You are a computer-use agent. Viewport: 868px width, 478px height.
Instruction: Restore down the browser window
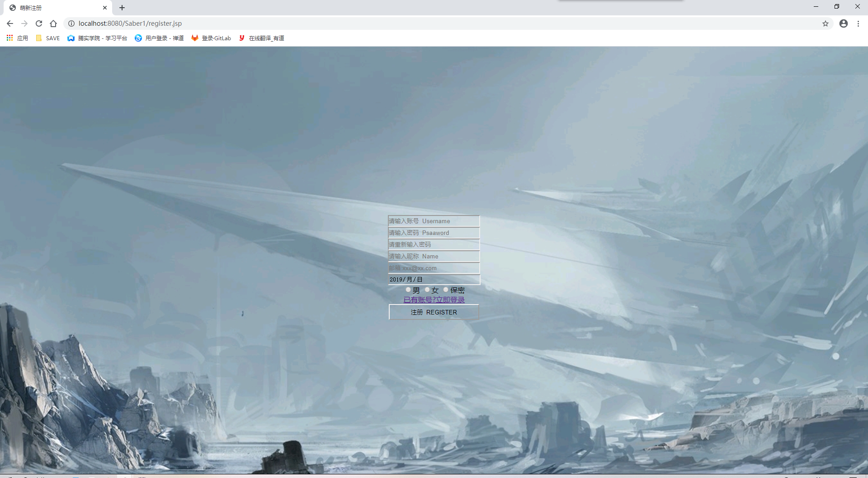(x=837, y=7)
